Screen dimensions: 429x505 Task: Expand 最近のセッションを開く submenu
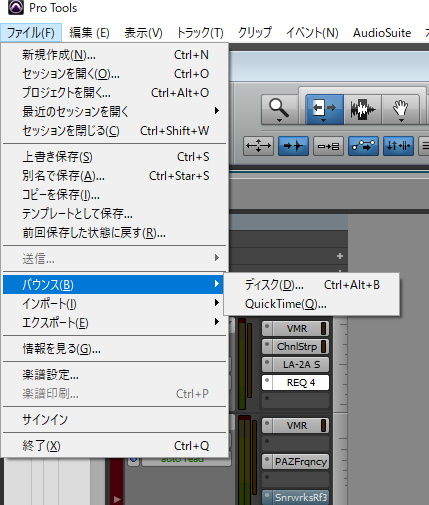pyautogui.click(x=115, y=111)
